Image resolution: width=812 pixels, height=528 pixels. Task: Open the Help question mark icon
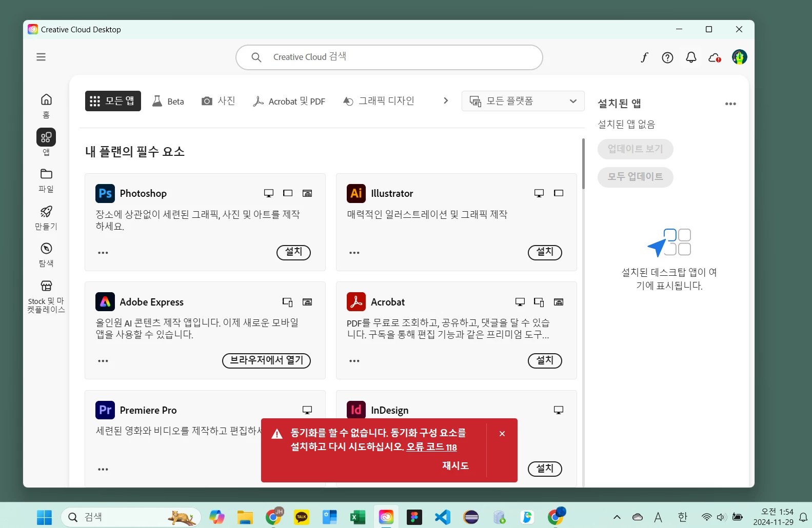[x=667, y=57]
